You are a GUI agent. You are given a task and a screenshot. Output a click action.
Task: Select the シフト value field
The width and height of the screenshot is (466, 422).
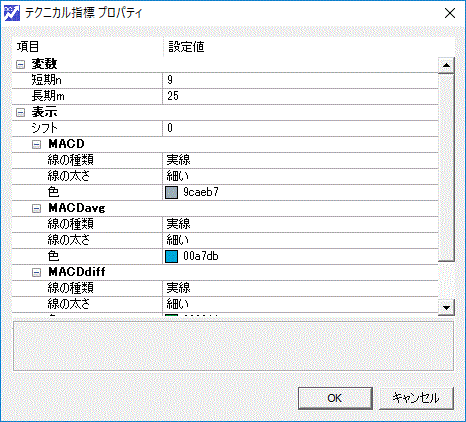click(x=300, y=128)
